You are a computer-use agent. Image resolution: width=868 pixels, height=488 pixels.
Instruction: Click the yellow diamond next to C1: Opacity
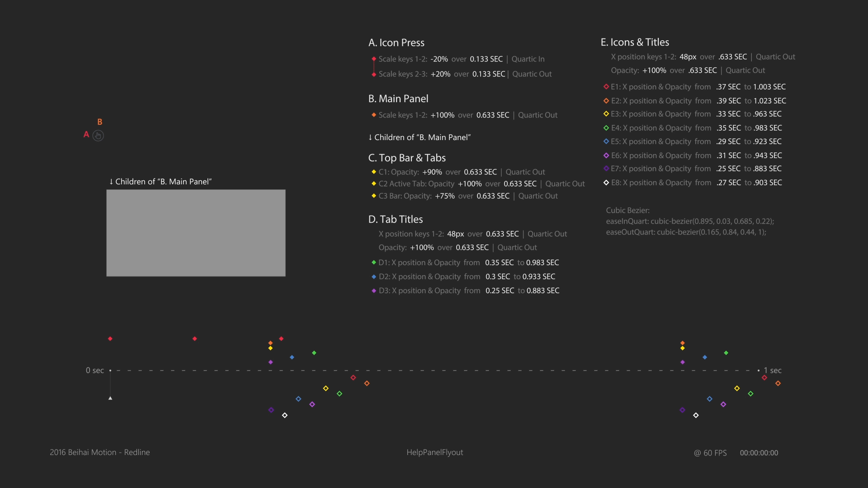point(374,172)
